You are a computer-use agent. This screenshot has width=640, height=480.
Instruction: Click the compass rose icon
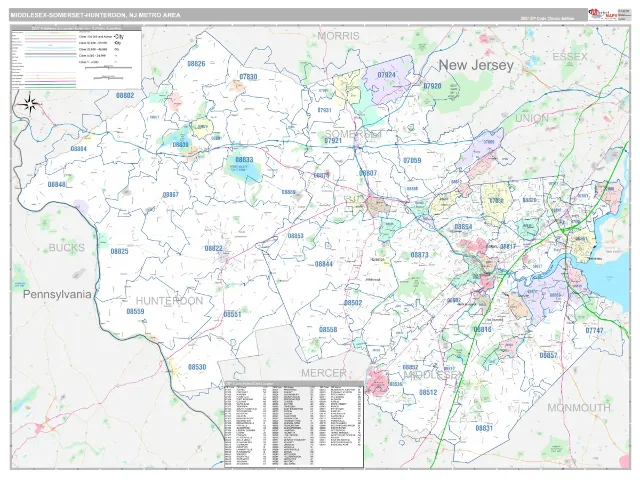30,103
